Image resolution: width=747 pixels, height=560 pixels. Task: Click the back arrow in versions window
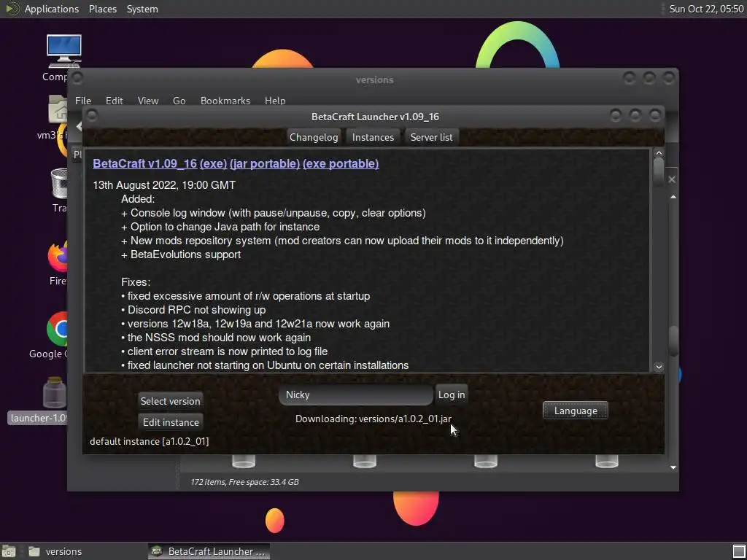tap(79, 126)
